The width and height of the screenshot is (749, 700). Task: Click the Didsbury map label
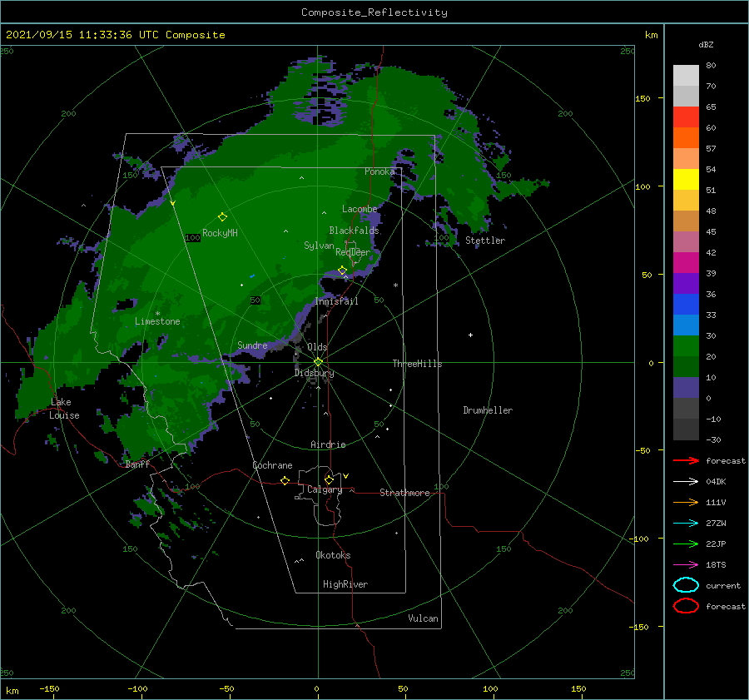[314, 373]
